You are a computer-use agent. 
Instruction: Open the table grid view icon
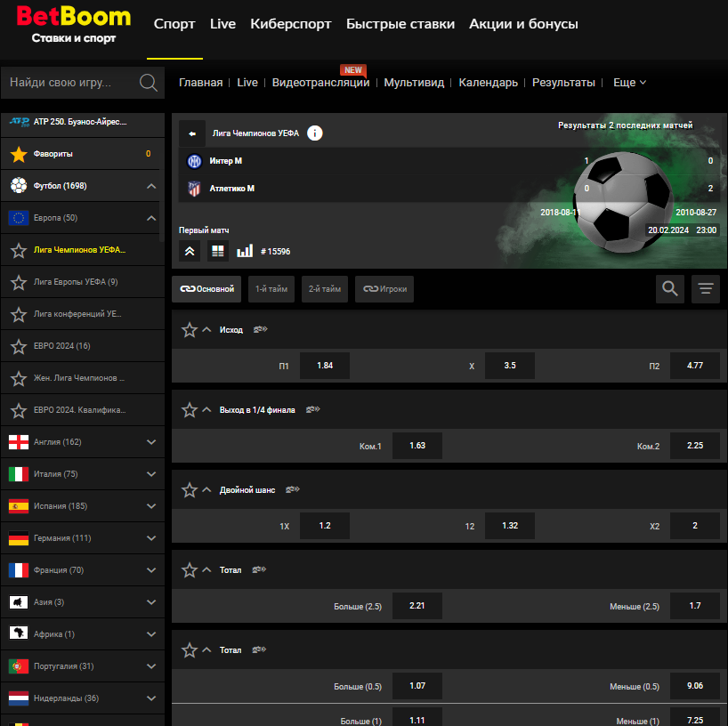click(x=218, y=251)
